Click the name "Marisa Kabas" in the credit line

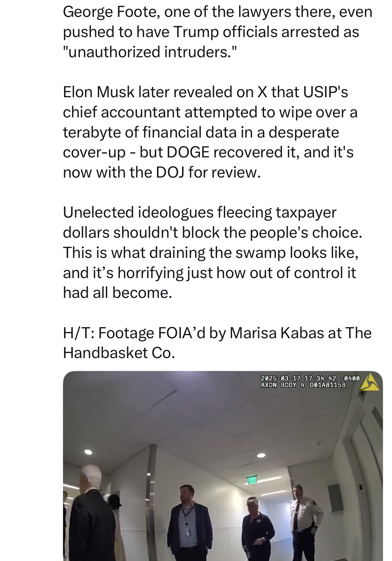[x=277, y=333]
